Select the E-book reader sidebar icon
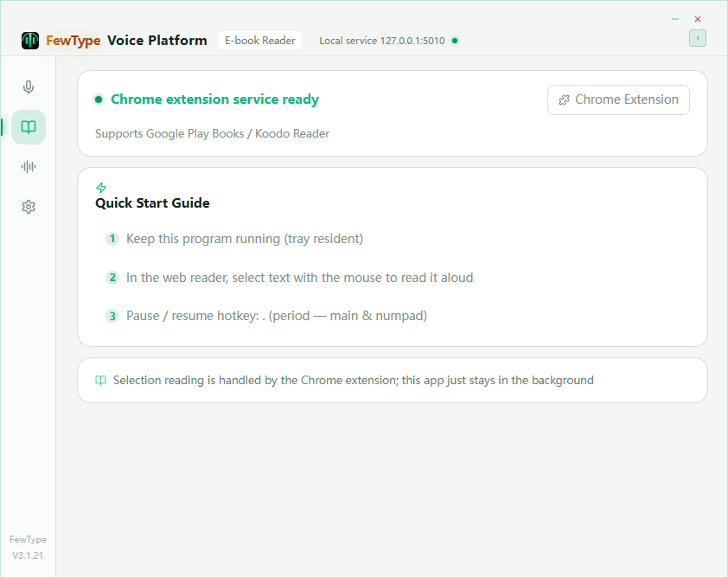 click(x=29, y=127)
